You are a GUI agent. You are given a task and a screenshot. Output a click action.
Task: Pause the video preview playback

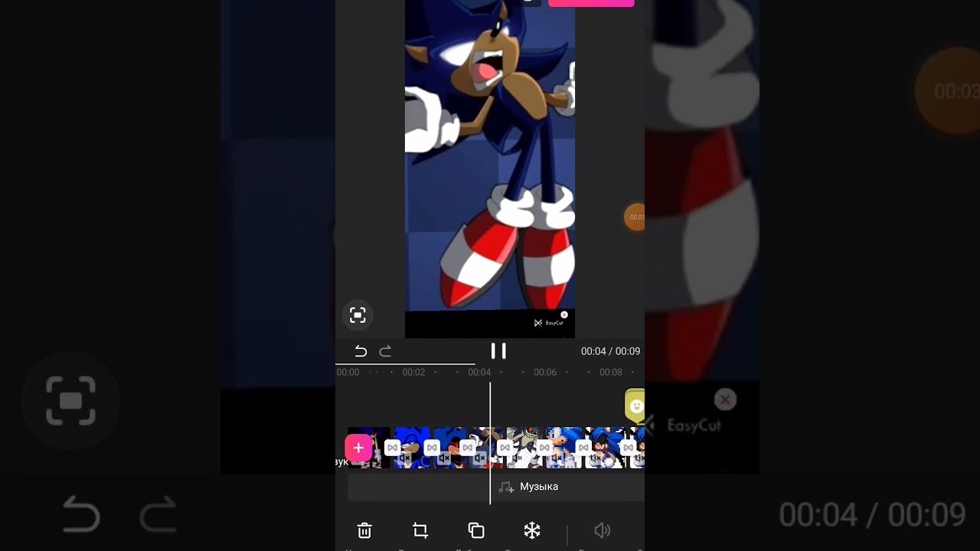(498, 351)
